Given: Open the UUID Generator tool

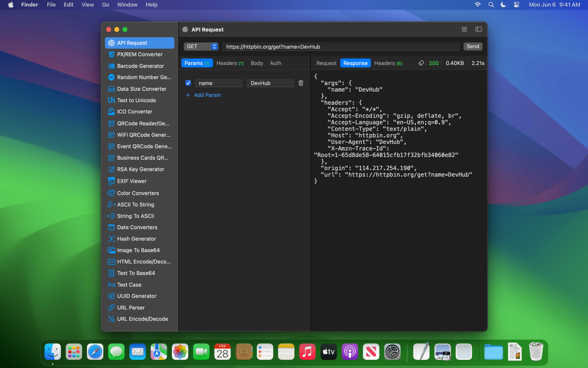Looking at the screenshot, I should [x=136, y=296].
